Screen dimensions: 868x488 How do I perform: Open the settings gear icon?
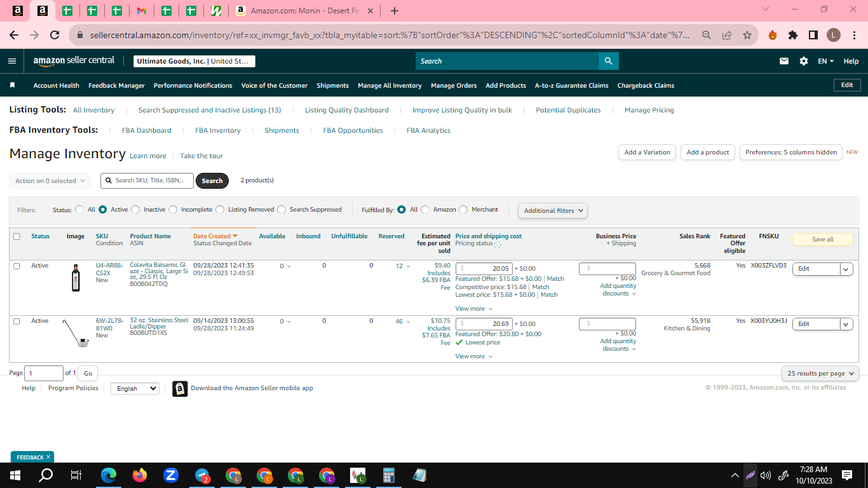click(804, 61)
